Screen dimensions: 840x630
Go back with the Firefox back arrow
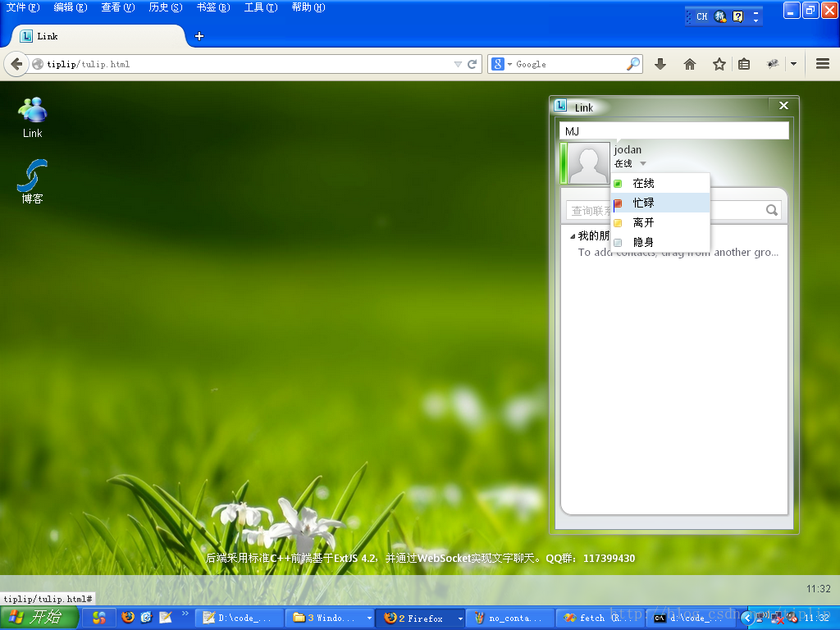click(x=16, y=64)
